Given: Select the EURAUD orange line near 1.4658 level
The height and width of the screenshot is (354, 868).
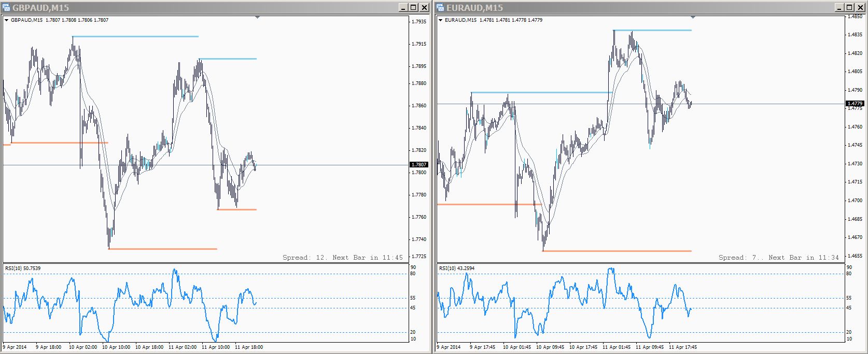Looking at the screenshot, I should (617, 251).
